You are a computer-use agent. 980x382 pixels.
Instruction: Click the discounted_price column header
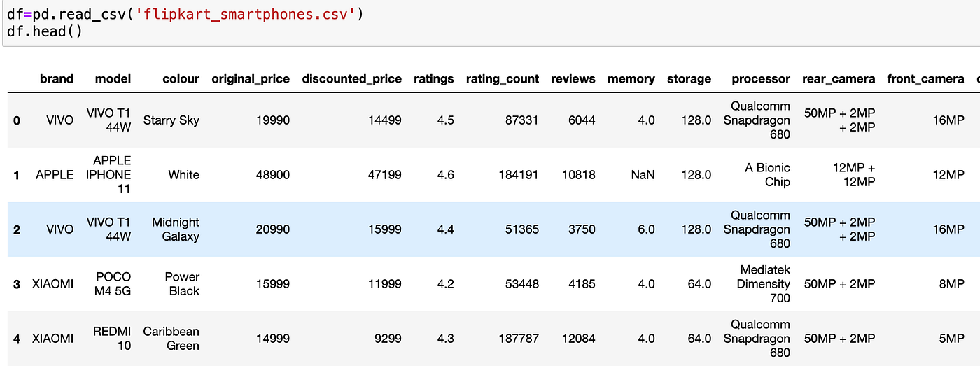(351, 79)
